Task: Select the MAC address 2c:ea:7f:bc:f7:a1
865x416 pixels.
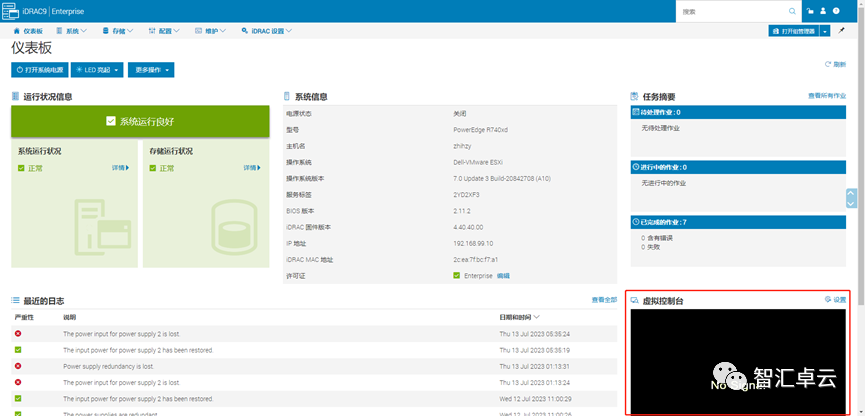Action: point(477,259)
